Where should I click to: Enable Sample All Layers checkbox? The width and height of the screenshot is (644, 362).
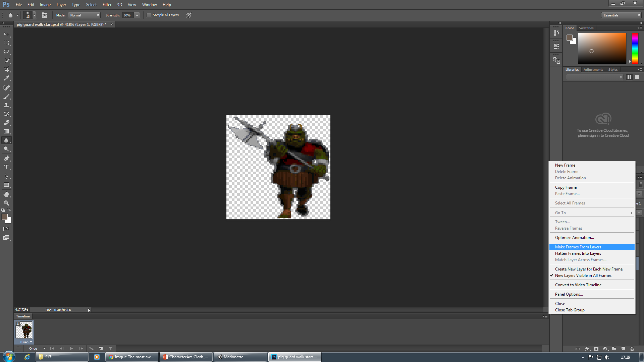click(149, 15)
